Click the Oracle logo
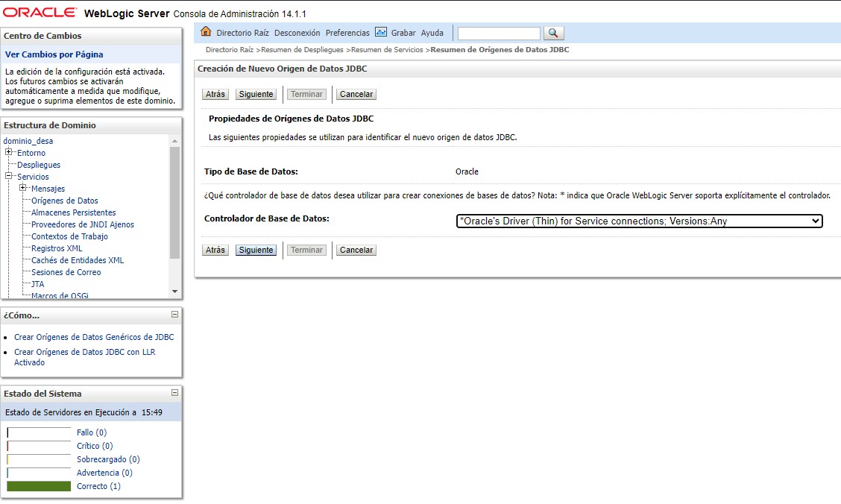The width and height of the screenshot is (841, 504). 40,13
